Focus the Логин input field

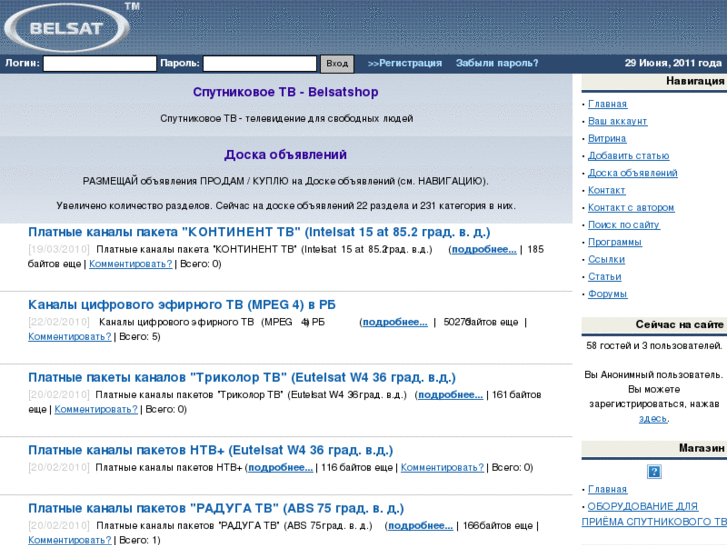click(x=100, y=64)
